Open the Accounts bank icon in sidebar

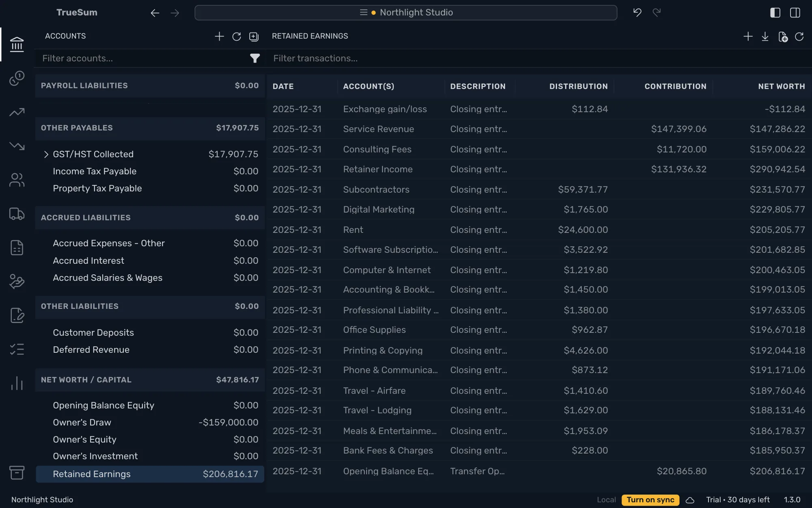17,44
